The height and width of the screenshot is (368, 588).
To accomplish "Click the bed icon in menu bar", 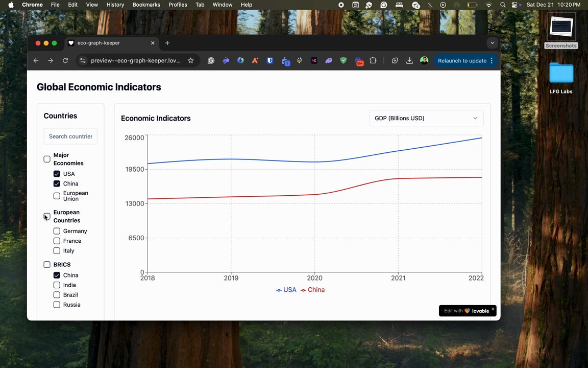I will tap(399, 5).
